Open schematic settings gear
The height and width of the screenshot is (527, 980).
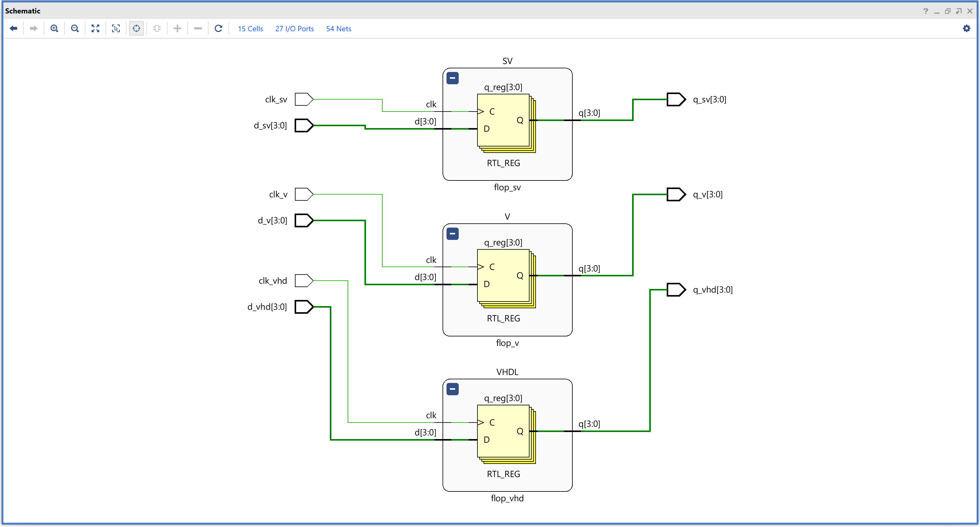tap(966, 28)
